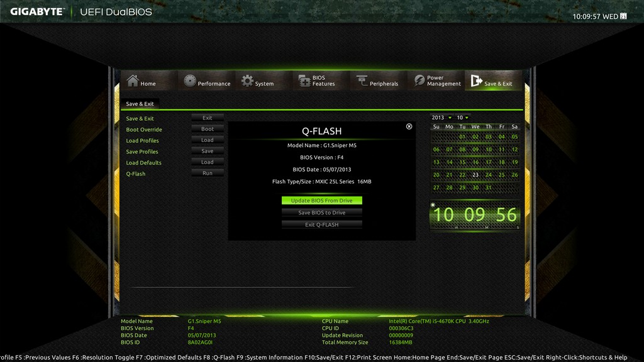
Task: Expand the year 2013 dropdown
Action: pyautogui.click(x=441, y=118)
